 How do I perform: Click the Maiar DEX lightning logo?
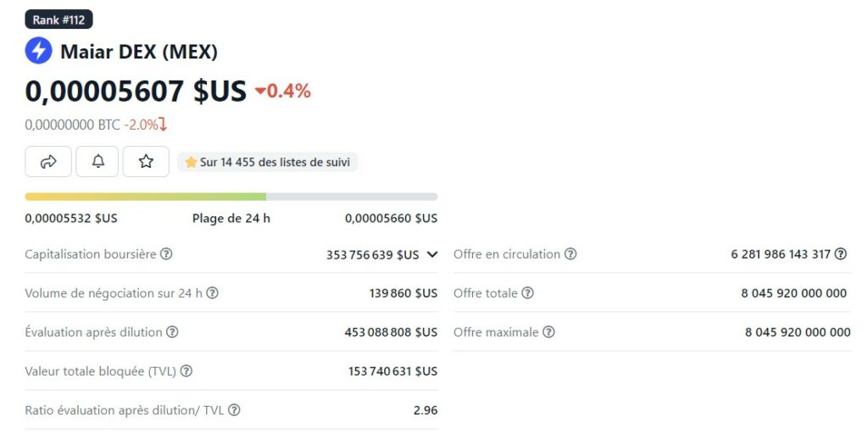38,51
